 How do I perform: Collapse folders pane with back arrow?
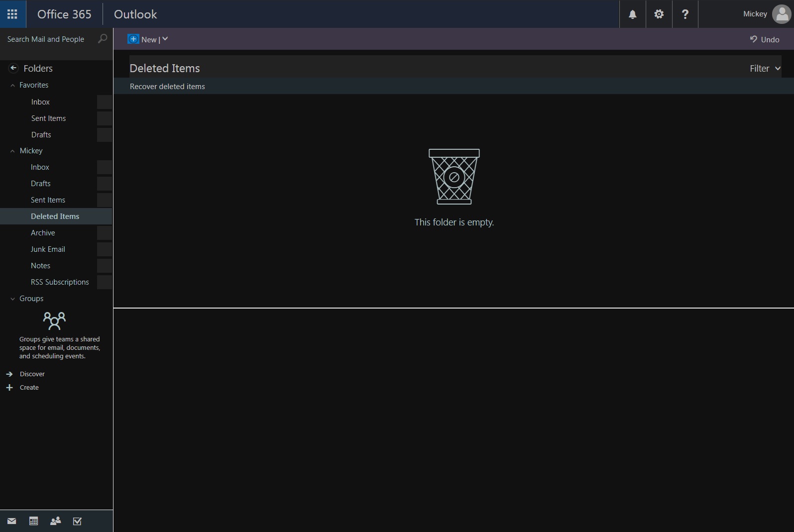pos(13,68)
